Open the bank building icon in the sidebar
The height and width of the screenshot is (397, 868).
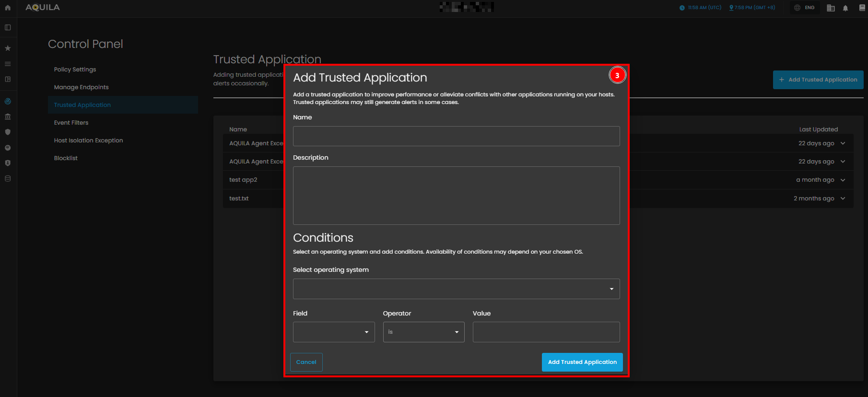8,117
